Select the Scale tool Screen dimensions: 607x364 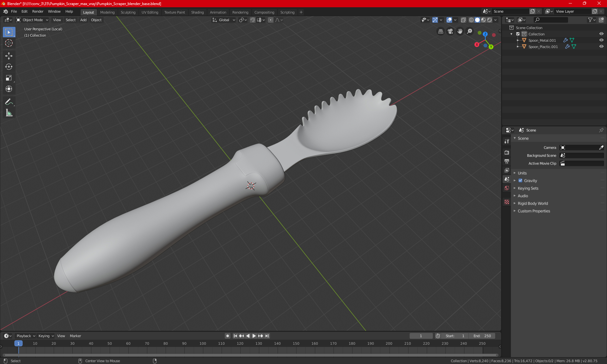pyautogui.click(x=9, y=78)
